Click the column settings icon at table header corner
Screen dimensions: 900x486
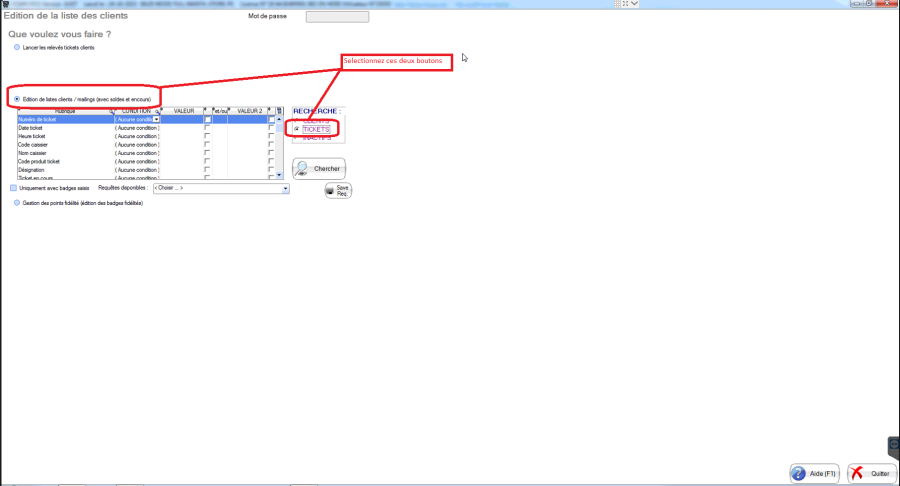280,111
